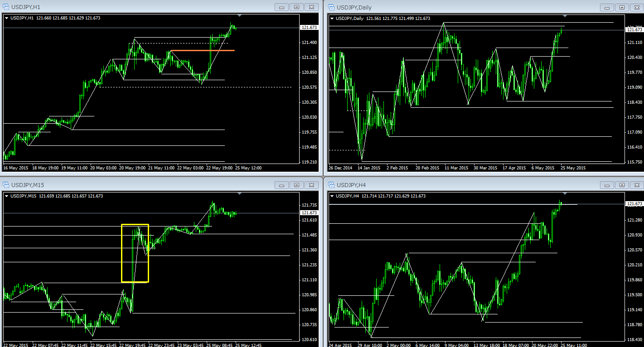Viewport: 644px width, 347px height.
Task: Click the USDJPY,H4 chart window icon
Action: 331,185
